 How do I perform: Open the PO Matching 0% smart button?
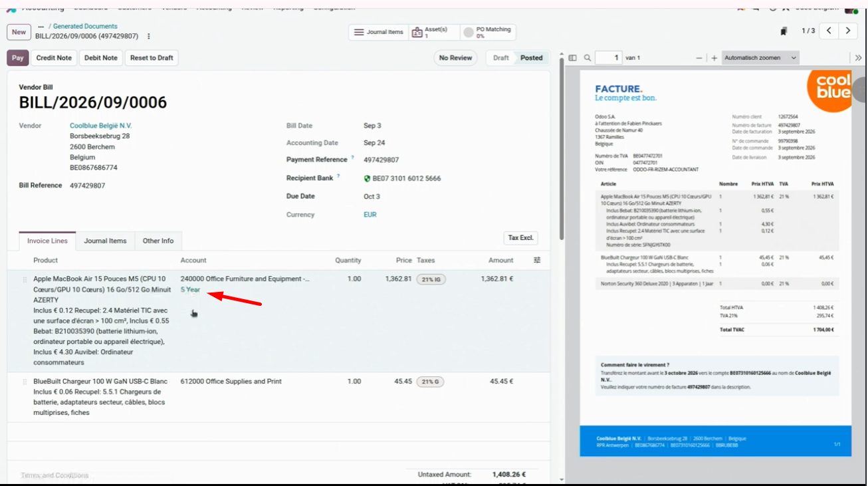[487, 32]
